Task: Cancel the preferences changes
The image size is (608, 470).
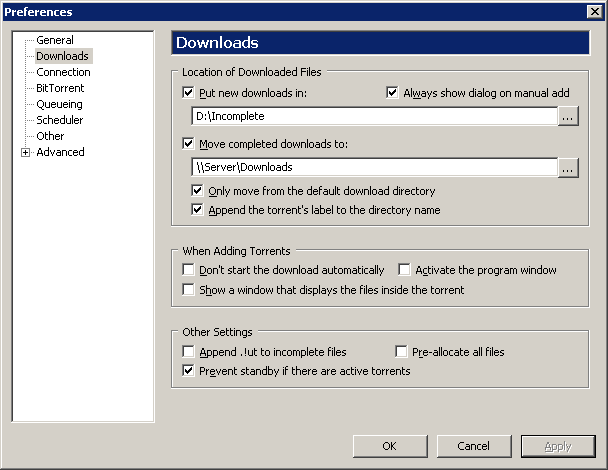Action: pos(474,446)
